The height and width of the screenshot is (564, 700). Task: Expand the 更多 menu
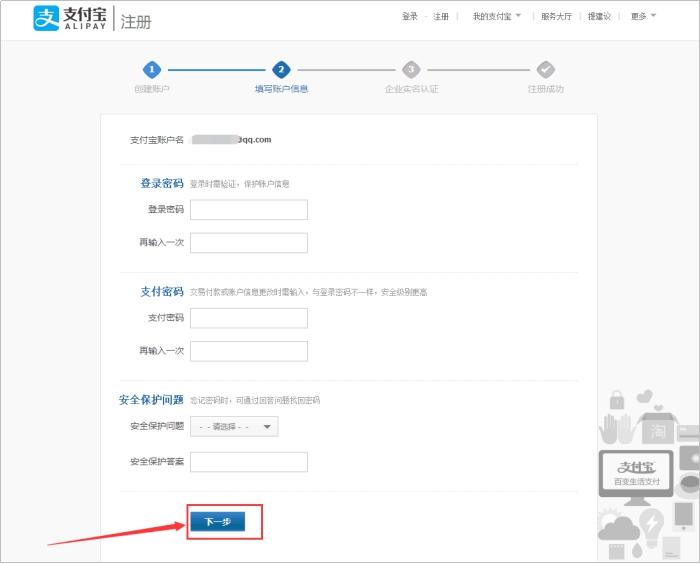tap(643, 17)
